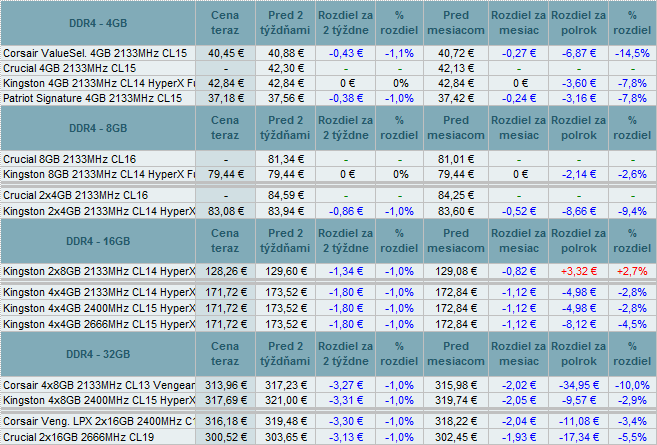Click Corsair ValueSel. 4GB 2133MHz CL15 row name
Screen dimensions: 657x445
(x=95, y=53)
